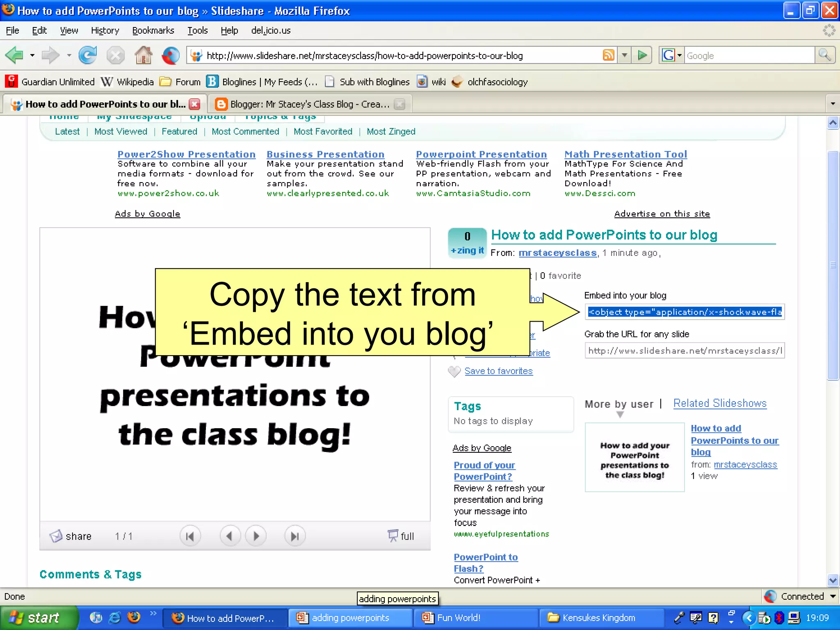This screenshot has width=840, height=630.
Task: Open the Forum bookmark folder
Action: [x=180, y=82]
